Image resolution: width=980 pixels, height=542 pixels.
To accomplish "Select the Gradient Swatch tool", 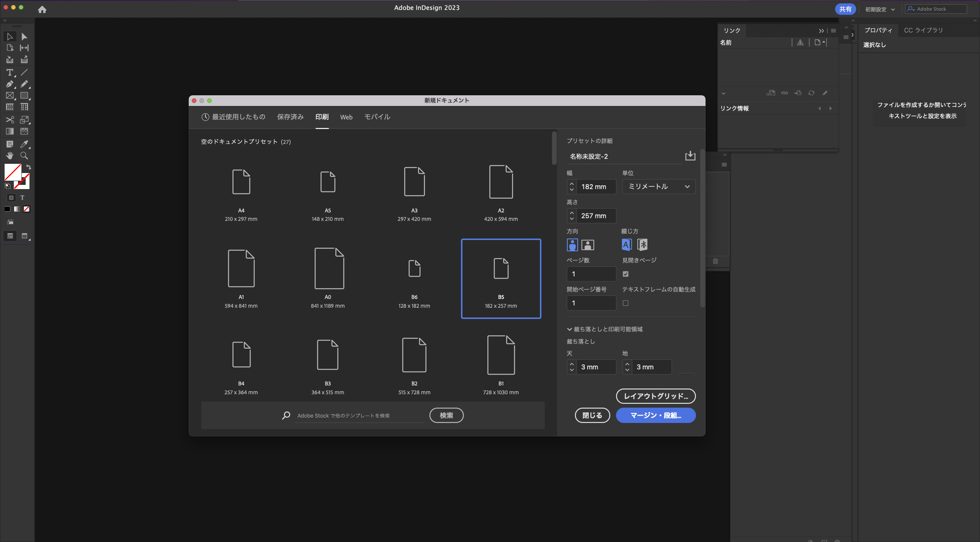I will point(10,131).
